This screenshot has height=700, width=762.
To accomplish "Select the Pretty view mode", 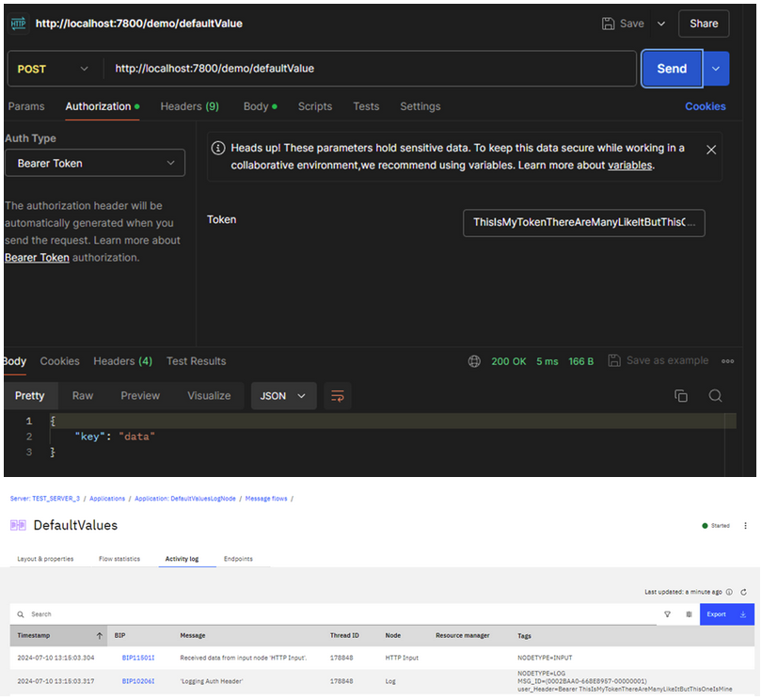I will [30, 396].
